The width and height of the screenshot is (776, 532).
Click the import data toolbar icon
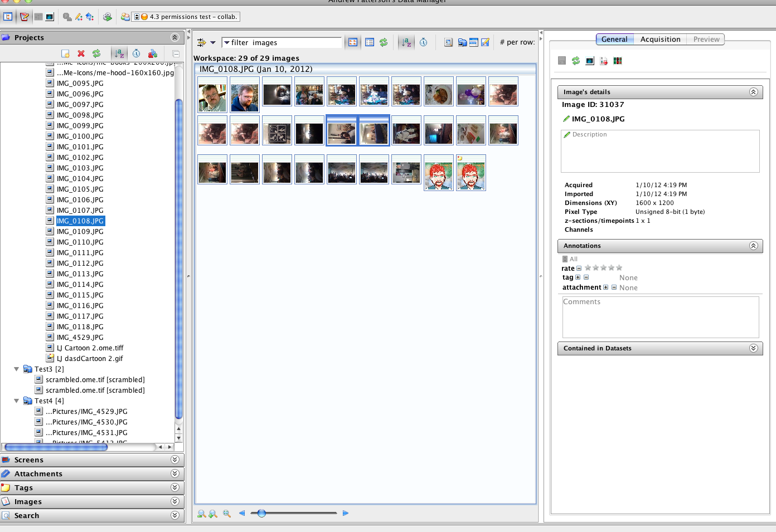pos(90,17)
